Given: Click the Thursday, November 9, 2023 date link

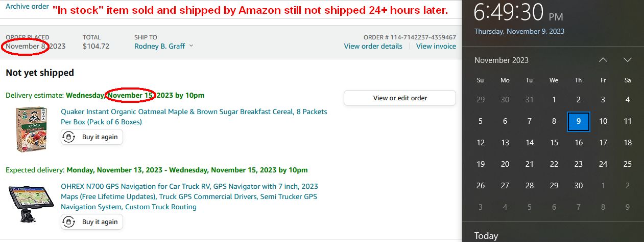Looking at the screenshot, I should 519,31.
